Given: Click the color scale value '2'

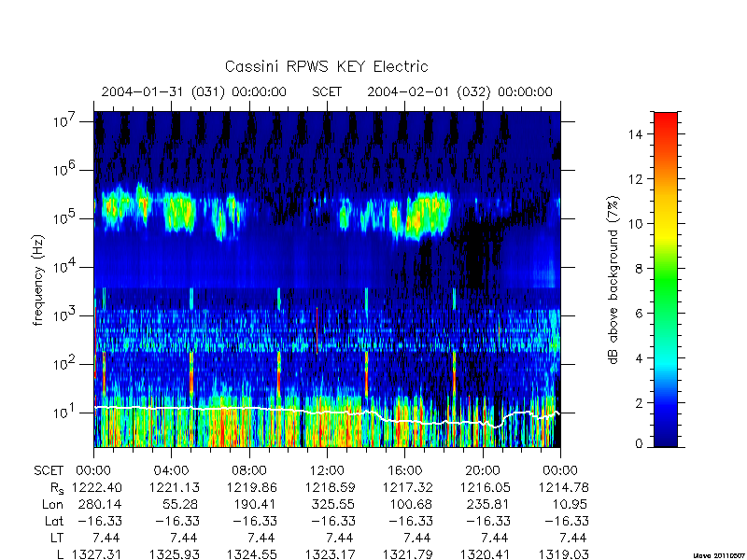Looking at the screenshot, I should 639,403.
